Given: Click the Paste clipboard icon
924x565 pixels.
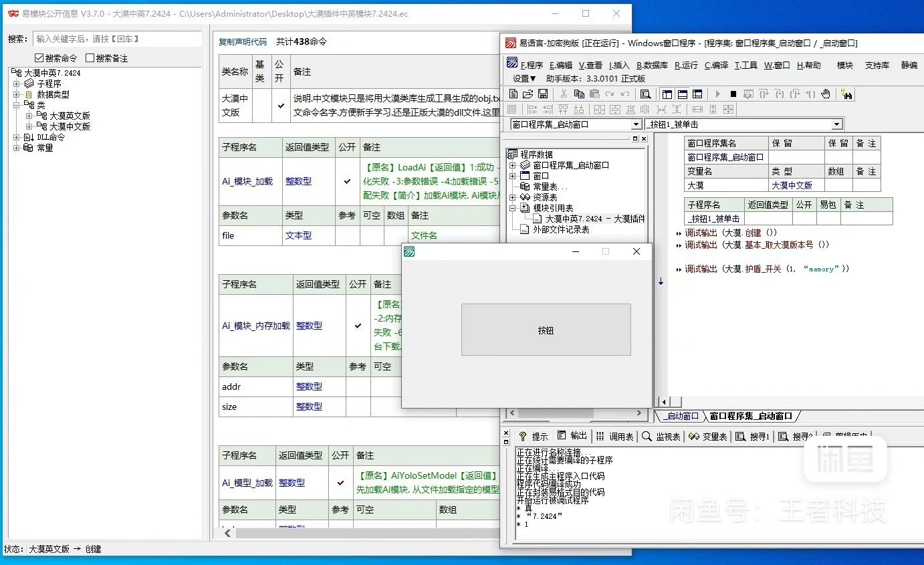Looking at the screenshot, I should pyautogui.click(x=594, y=94).
